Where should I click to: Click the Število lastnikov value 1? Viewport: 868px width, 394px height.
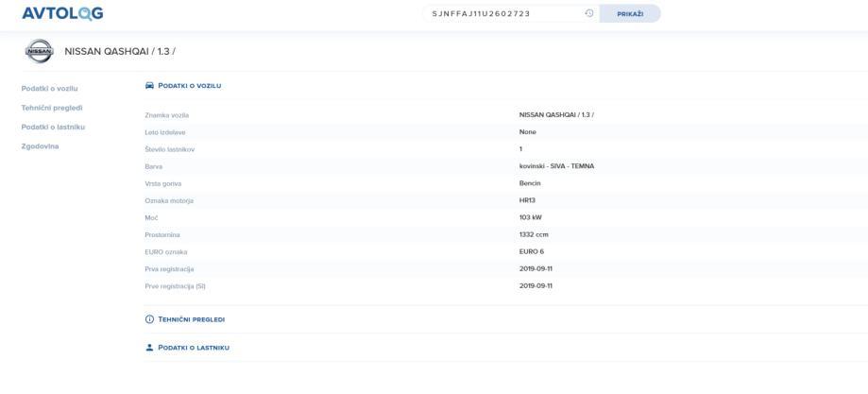520,149
